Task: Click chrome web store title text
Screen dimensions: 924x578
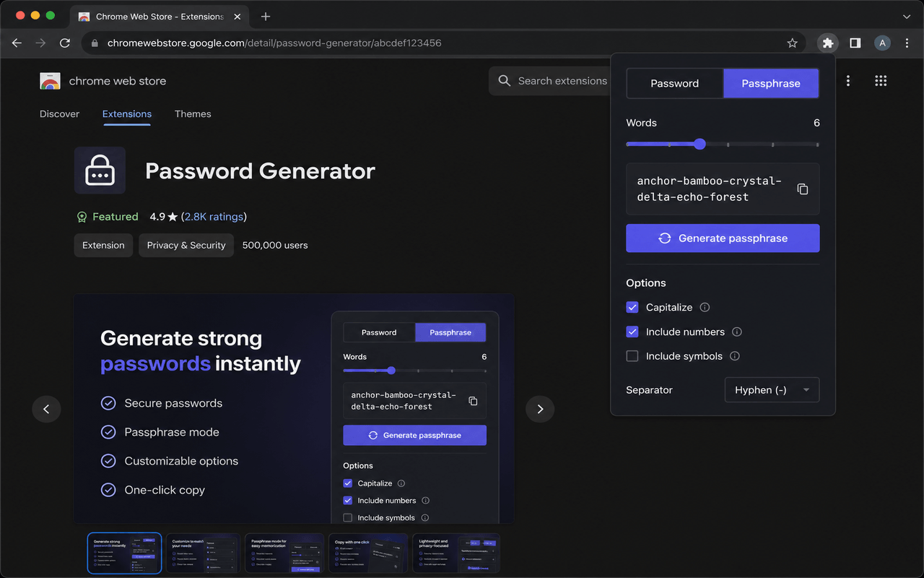Action: (118, 81)
